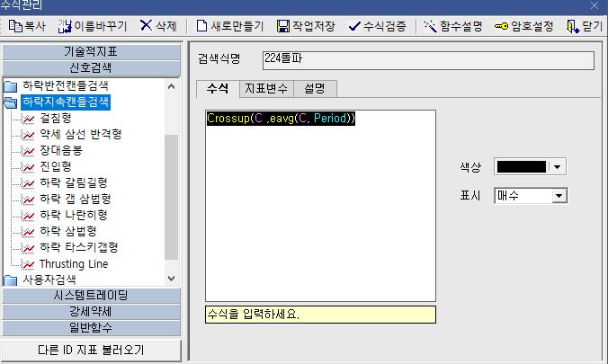Click the chart icon beside 약세 삼선 반격형
Image resolution: width=608 pixels, height=364 pixels.
(28, 135)
